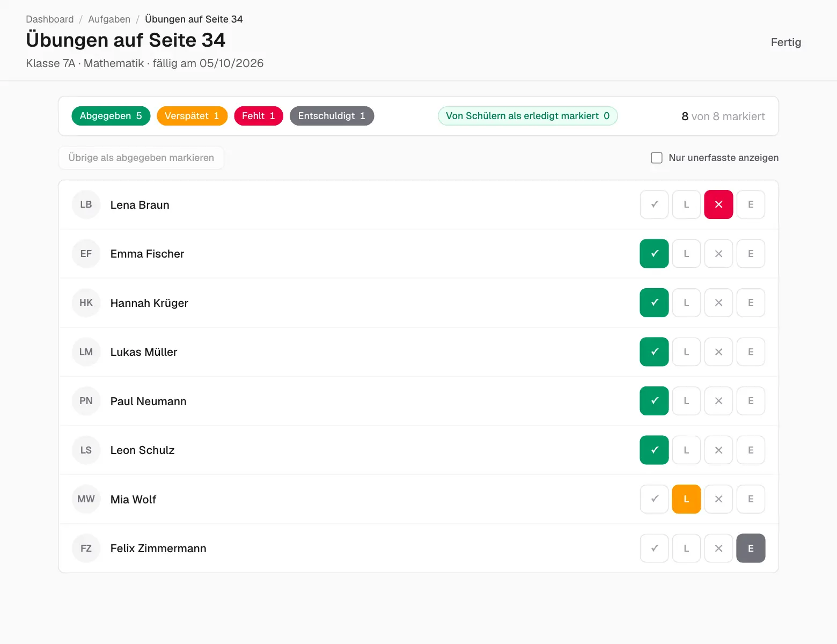
Task: Set Leon Schulz to excused with E
Action: 751,450
